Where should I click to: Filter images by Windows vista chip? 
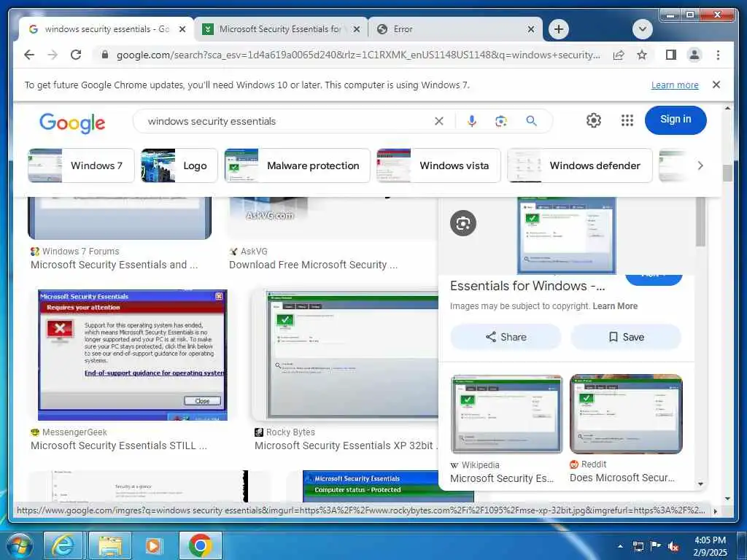pyautogui.click(x=438, y=166)
